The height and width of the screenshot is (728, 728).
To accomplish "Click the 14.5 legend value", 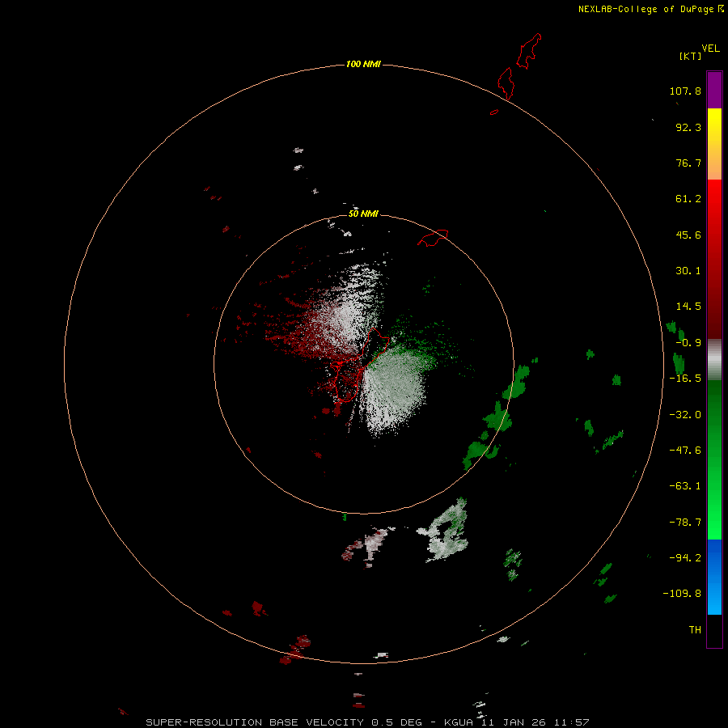I will point(688,307).
